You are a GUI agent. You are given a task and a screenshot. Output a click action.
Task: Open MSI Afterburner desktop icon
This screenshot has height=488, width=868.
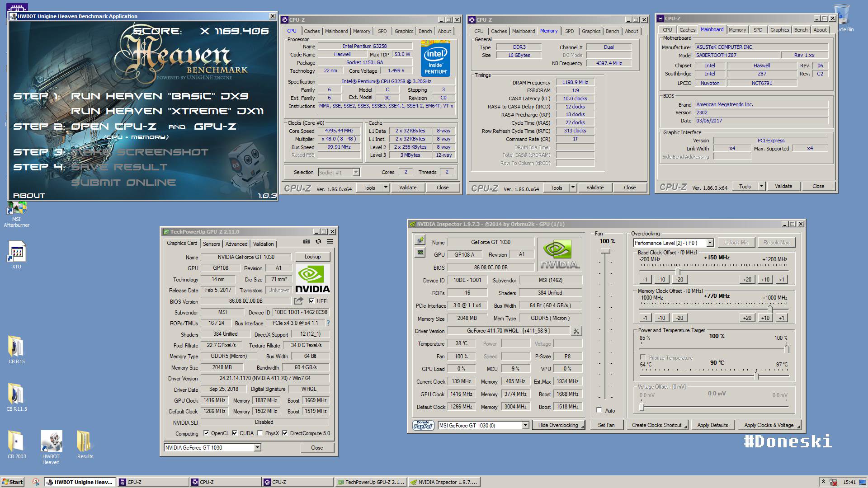pyautogui.click(x=17, y=215)
